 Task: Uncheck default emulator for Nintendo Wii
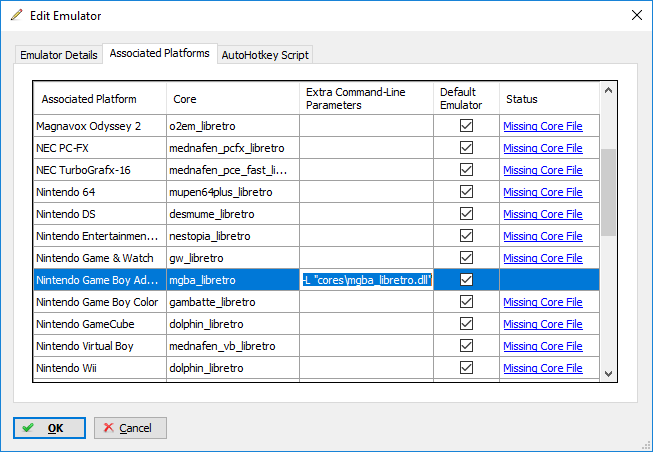click(466, 368)
